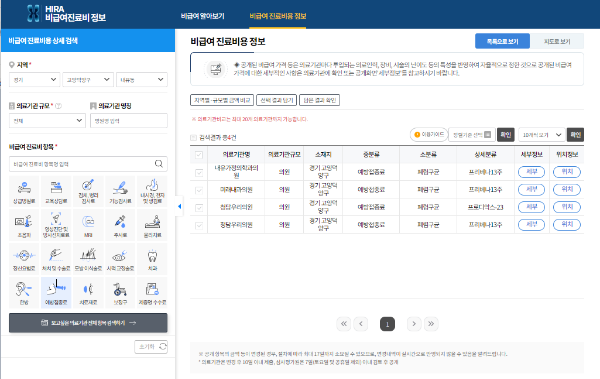Open the 10개씩 보기 page-size dropdown

pyautogui.click(x=541, y=135)
